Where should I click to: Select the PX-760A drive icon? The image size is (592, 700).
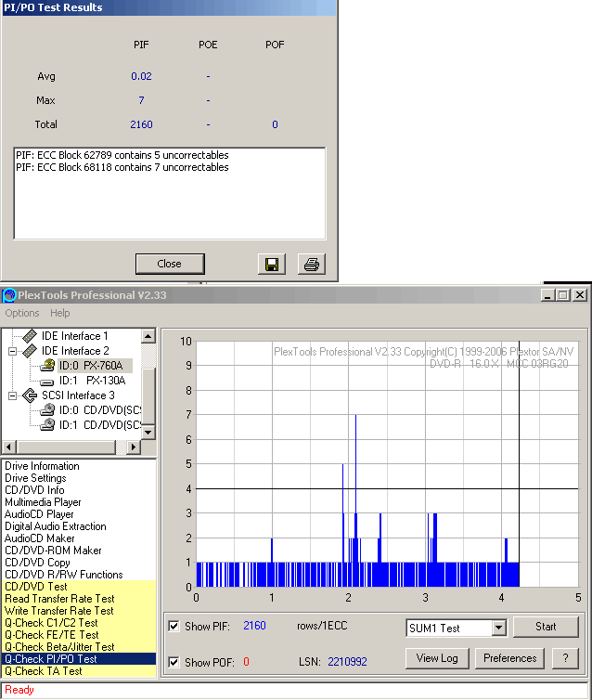point(48,366)
